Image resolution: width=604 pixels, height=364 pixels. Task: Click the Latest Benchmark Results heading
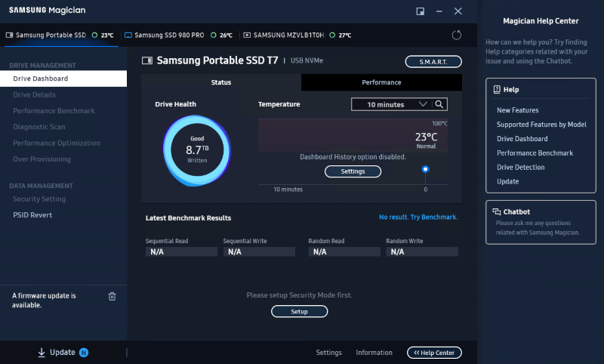point(188,218)
